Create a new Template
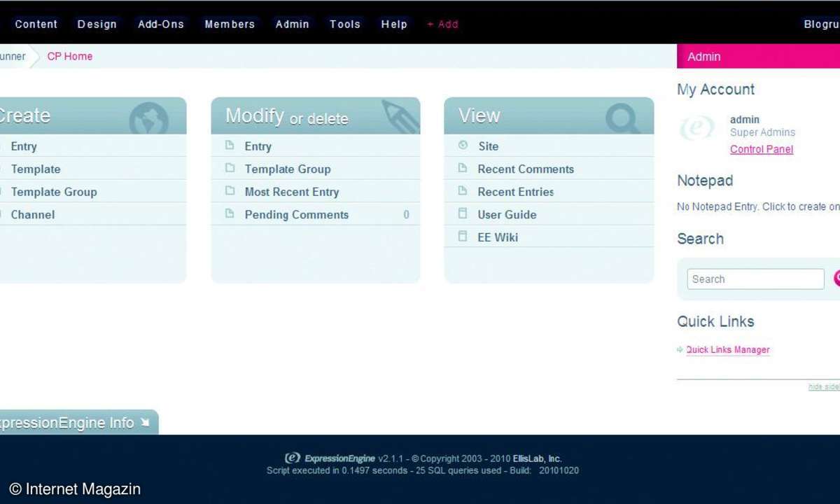The width and height of the screenshot is (840, 504). [36, 169]
